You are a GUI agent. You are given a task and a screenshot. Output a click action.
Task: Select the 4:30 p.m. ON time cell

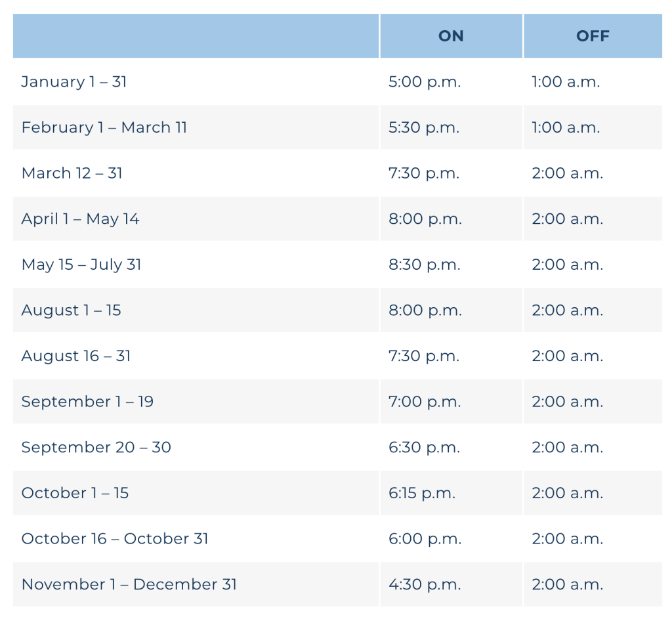(x=425, y=584)
